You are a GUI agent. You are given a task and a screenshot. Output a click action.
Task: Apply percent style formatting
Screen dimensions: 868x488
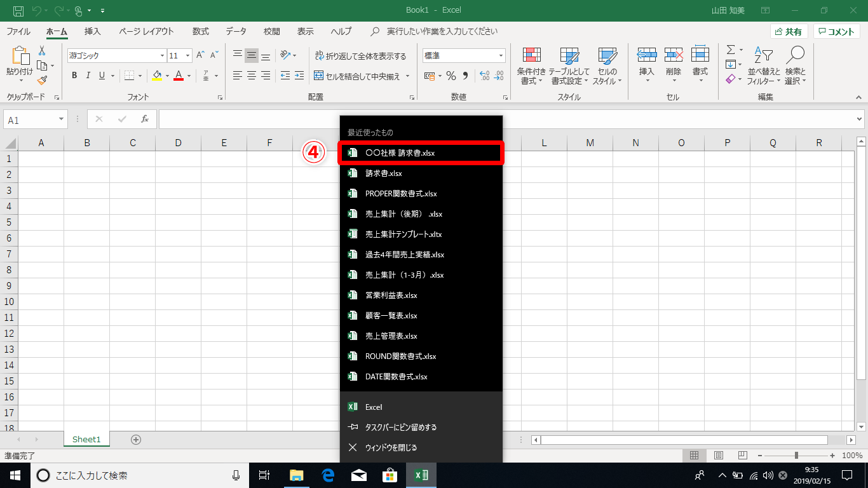tap(451, 76)
